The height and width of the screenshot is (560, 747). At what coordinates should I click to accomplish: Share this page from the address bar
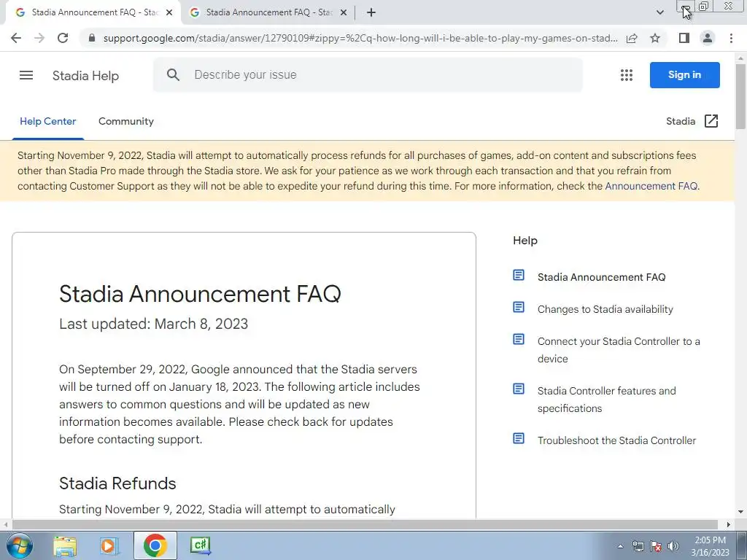click(x=632, y=38)
